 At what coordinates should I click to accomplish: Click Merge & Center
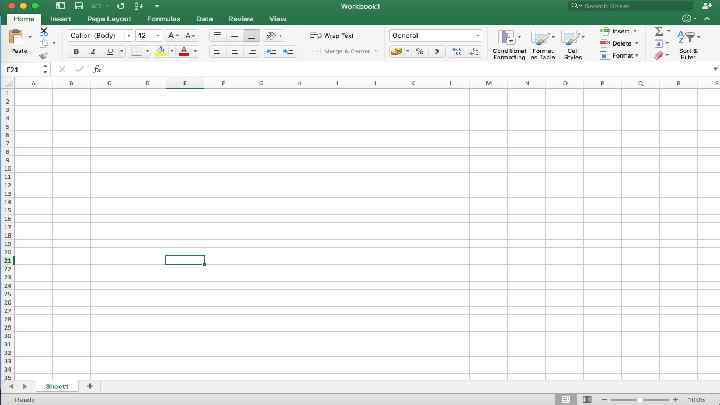(347, 51)
